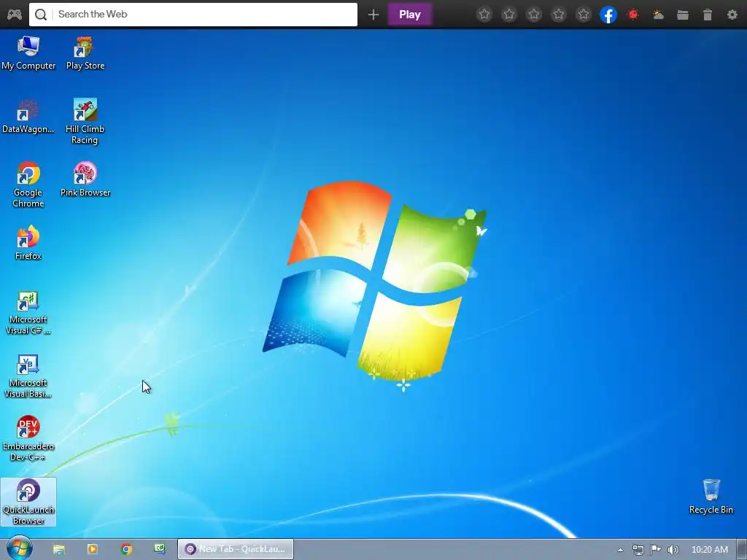The width and height of the screenshot is (747, 560).
Task: Open Chrome from the taskbar
Action: click(x=126, y=549)
